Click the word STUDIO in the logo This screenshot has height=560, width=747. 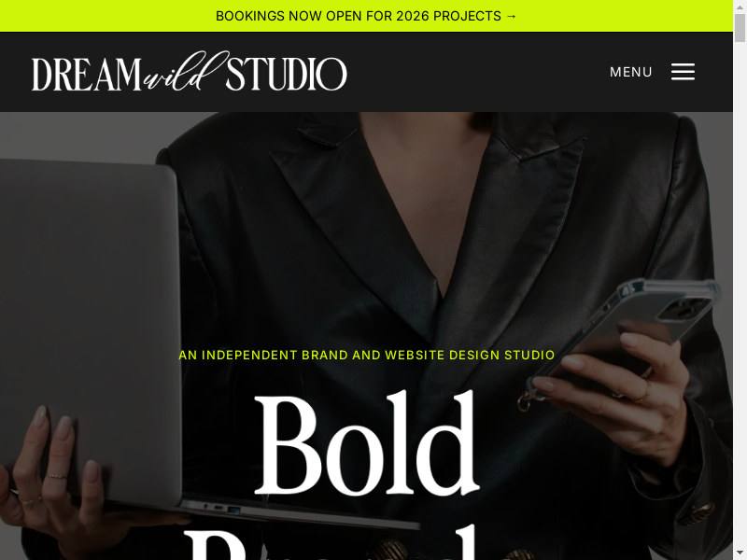click(287, 75)
